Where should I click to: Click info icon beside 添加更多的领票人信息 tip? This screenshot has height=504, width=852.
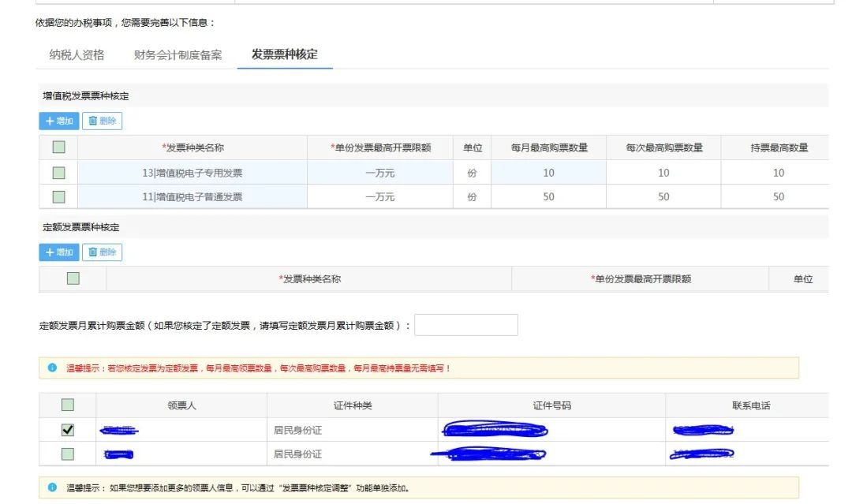[52, 487]
